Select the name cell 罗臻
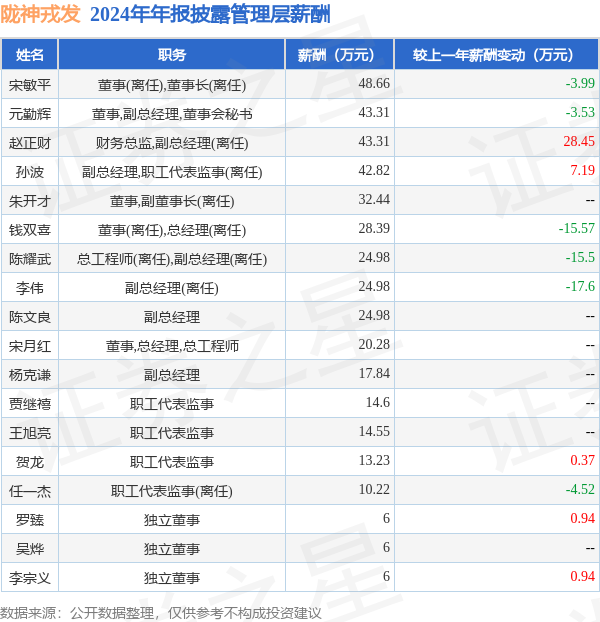 pos(30,520)
